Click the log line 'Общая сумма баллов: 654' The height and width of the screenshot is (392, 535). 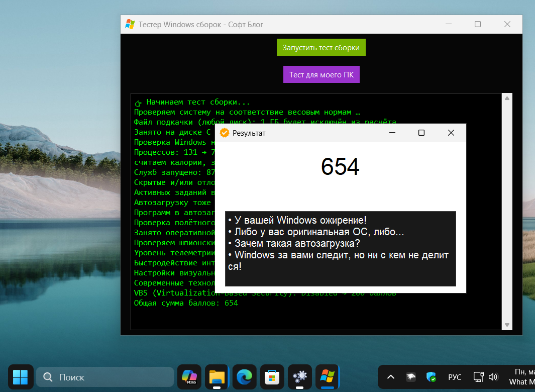pyautogui.click(x=186, y=303)
